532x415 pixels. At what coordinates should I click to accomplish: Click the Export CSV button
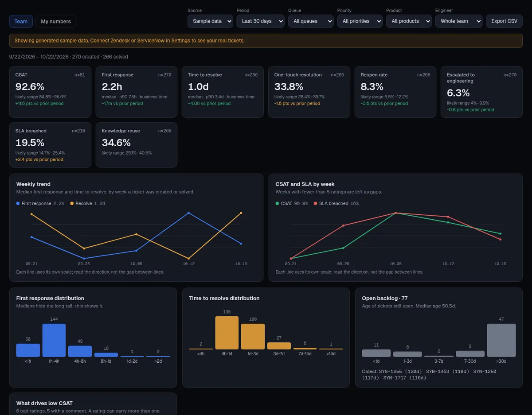tap(504, 21)
